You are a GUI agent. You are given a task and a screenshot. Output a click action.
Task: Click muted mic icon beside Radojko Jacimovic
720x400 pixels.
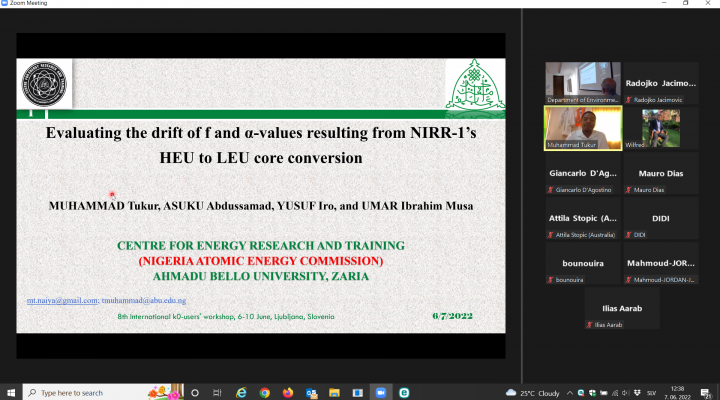pos(629,100)
